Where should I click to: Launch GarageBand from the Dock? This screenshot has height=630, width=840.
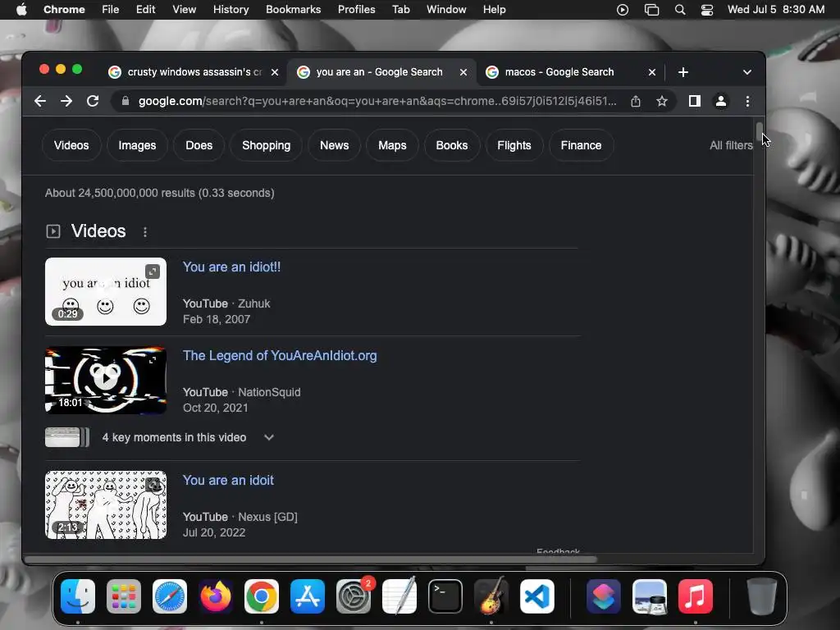[x=491, y=596]
